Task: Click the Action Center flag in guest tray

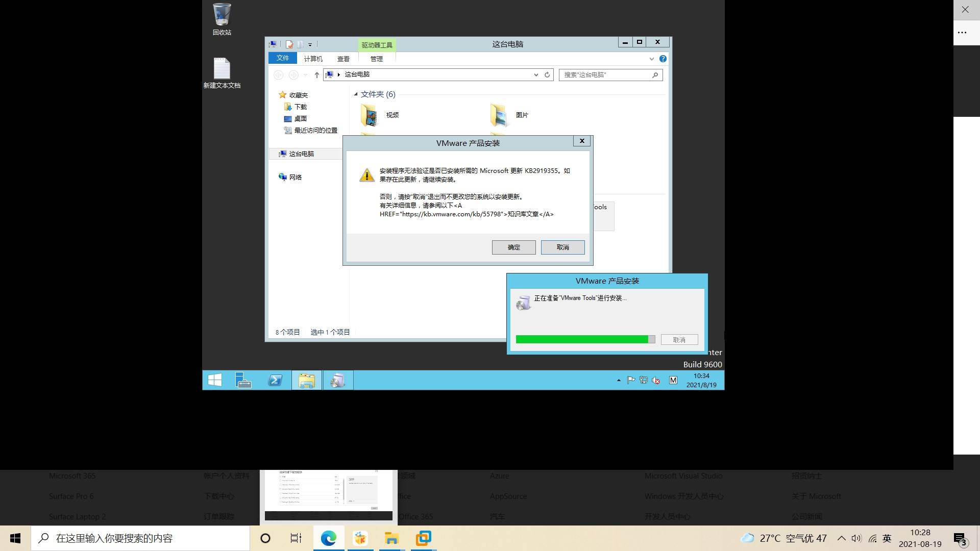Action: pos(631,380)
